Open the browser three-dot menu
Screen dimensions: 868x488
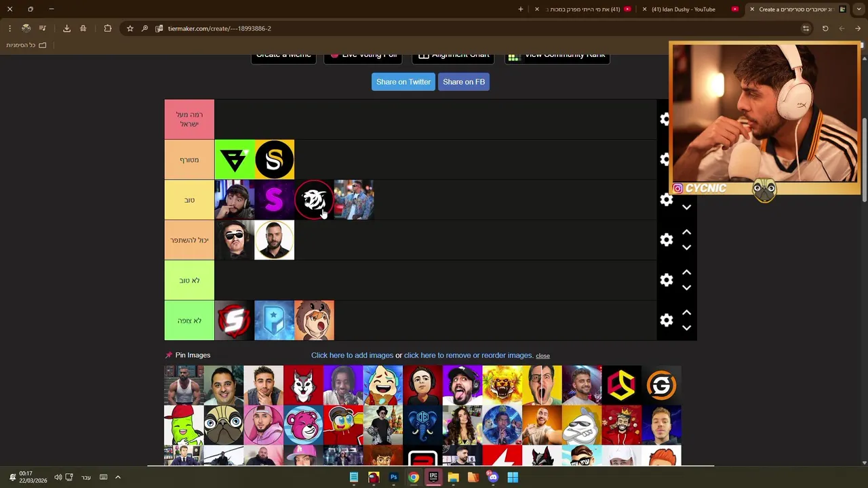[9, 28]
